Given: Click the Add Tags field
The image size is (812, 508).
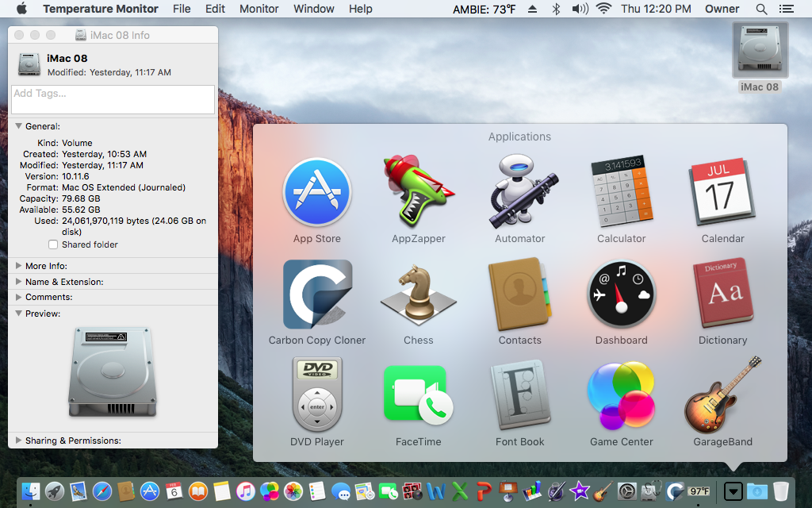Looking at the screenshot, I should tap(113, 99).
